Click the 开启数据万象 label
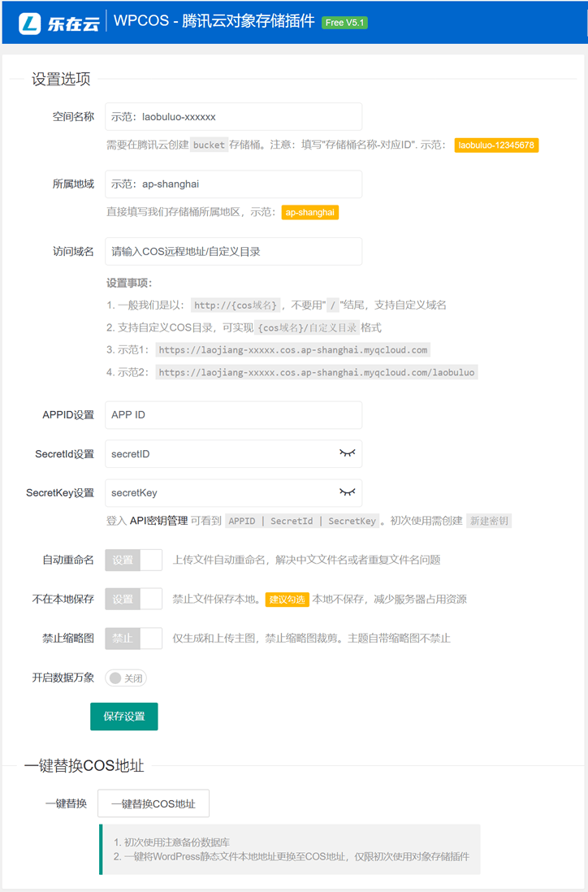This screenshot has height=892, width=588. coord(63,678)
